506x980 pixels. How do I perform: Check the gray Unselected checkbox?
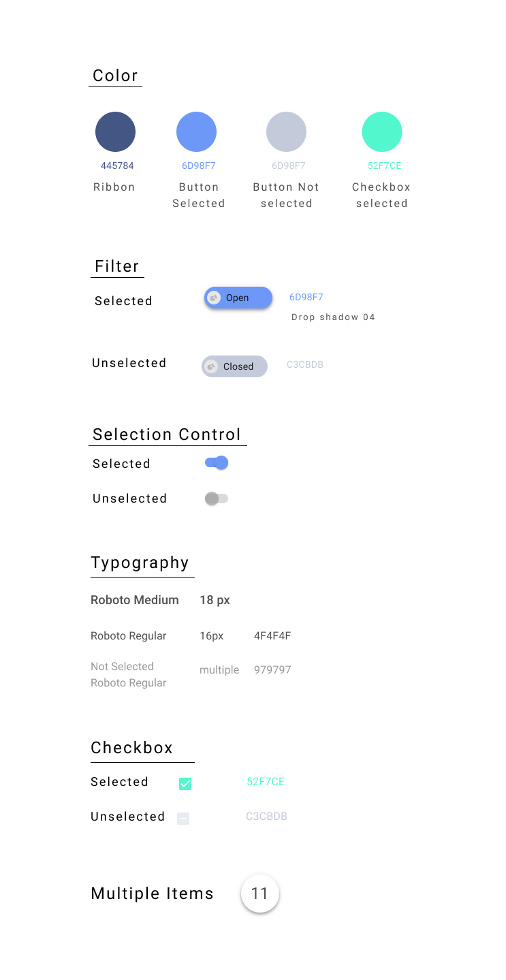click(183, 819)
